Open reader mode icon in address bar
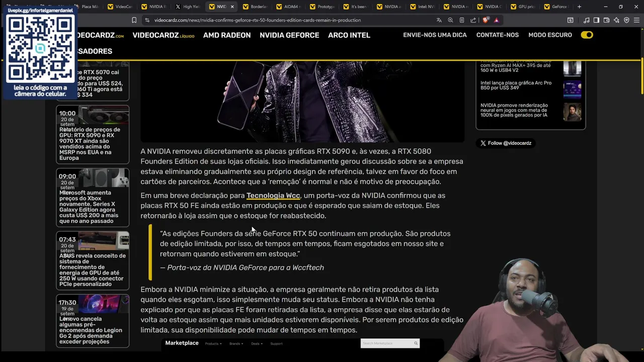The image size is (644, 362). pos(462,20)
